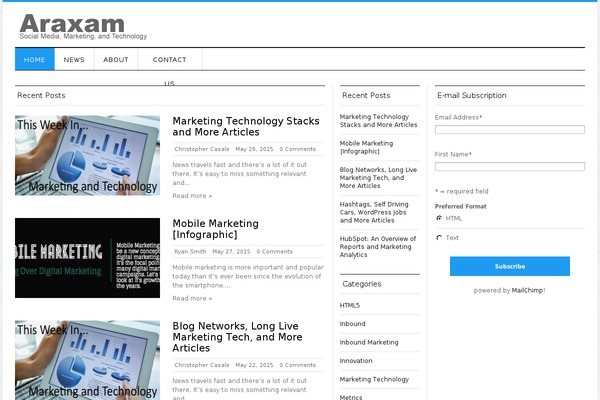The height and width of the screenshot is (400, 600).
Task: Open the Blog Networks, Long Live Marketing Tech main title
Action: [x=237, y=337]
